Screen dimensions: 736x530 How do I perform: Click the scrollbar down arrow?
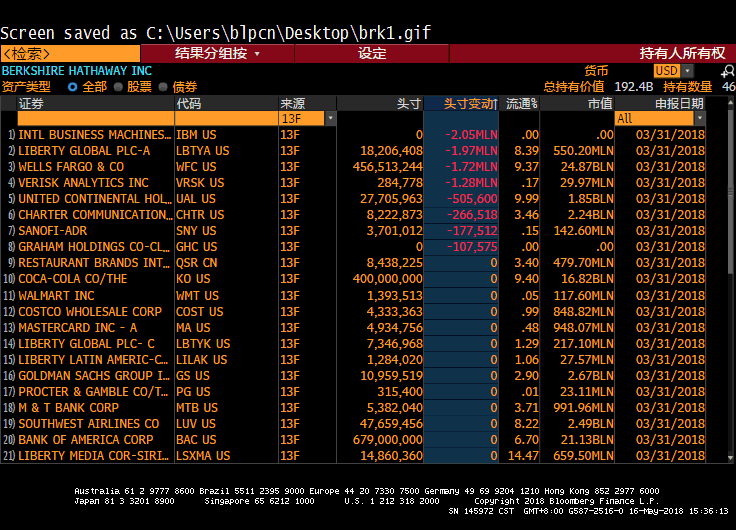(730, 458)
